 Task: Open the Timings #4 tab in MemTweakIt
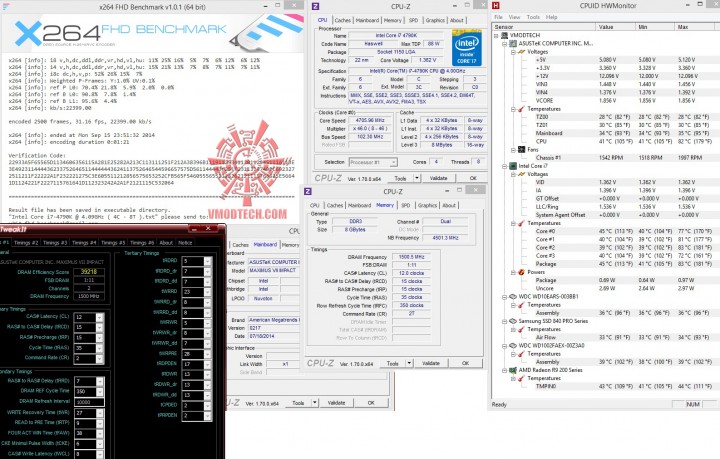click(x=84, y=243)
